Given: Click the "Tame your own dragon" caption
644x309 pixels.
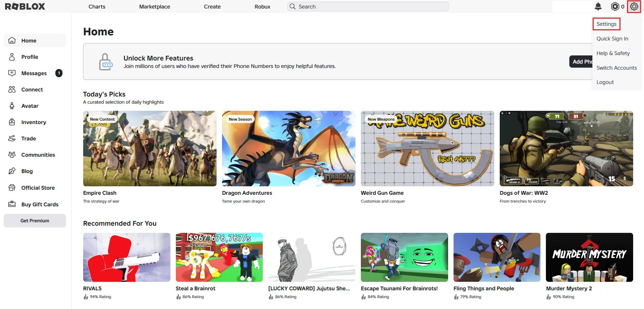Looking at the screenshot, I should [243, 201].
